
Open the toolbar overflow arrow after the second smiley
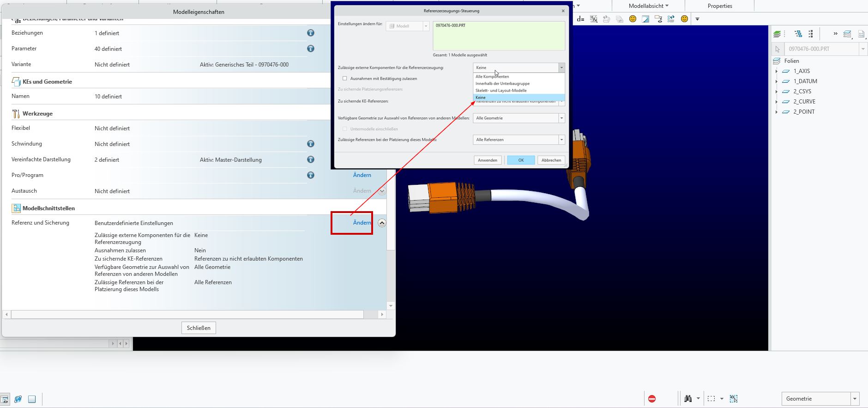pos(697,19)
